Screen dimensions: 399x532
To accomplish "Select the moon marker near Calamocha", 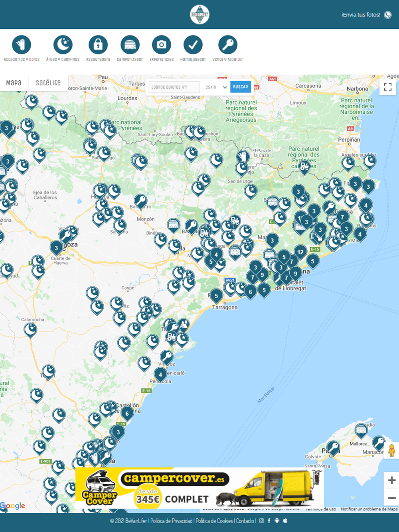I will 30,330.
